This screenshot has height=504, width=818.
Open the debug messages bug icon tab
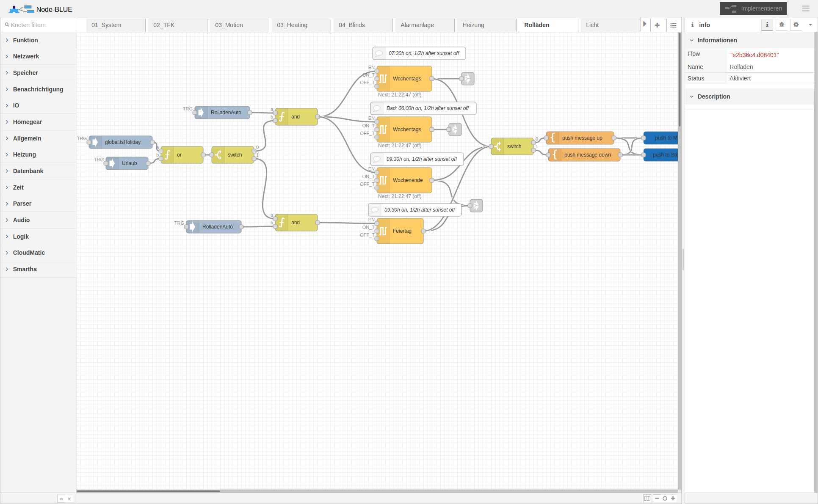[x=782, y=25]
